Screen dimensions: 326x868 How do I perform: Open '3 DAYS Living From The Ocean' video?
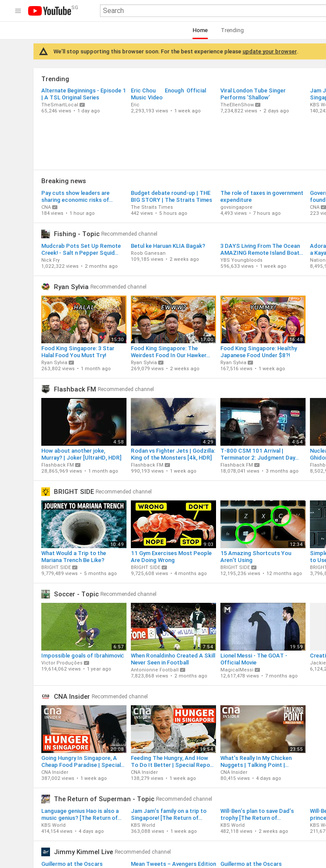pyautogui.click(x=262, y=250)
